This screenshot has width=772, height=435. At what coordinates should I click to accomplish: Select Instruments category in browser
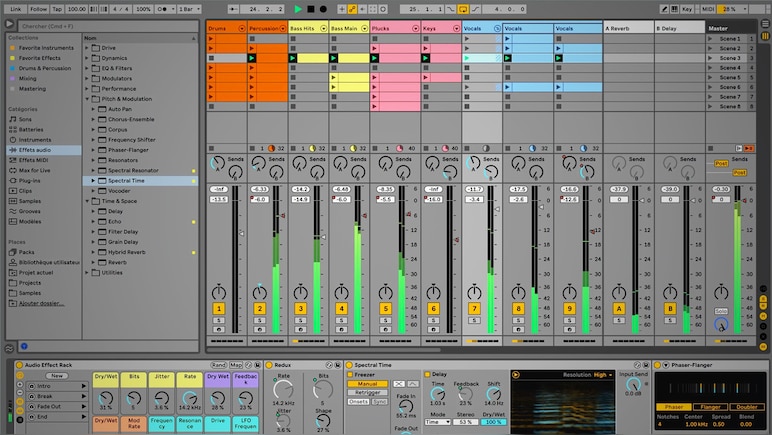coord(34,140)
